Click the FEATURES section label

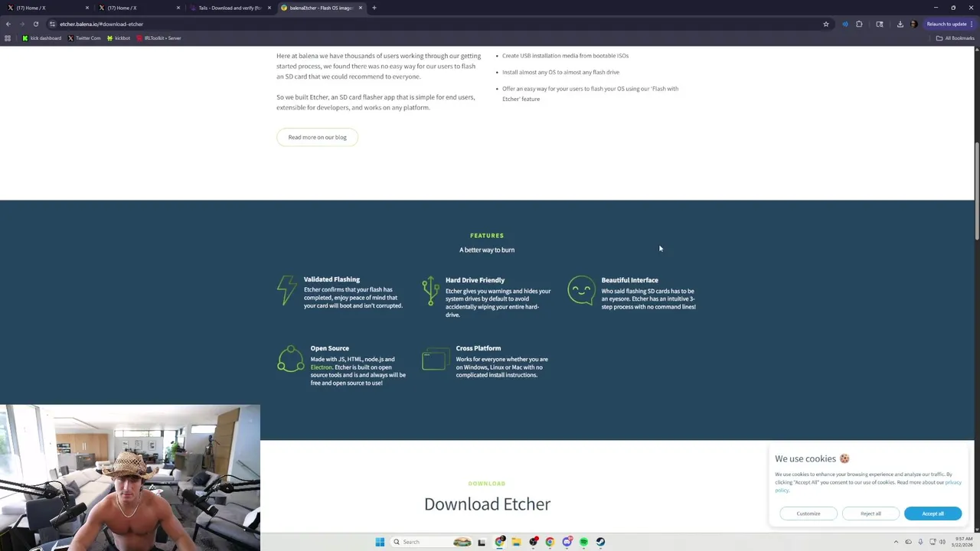coord(487,236)
